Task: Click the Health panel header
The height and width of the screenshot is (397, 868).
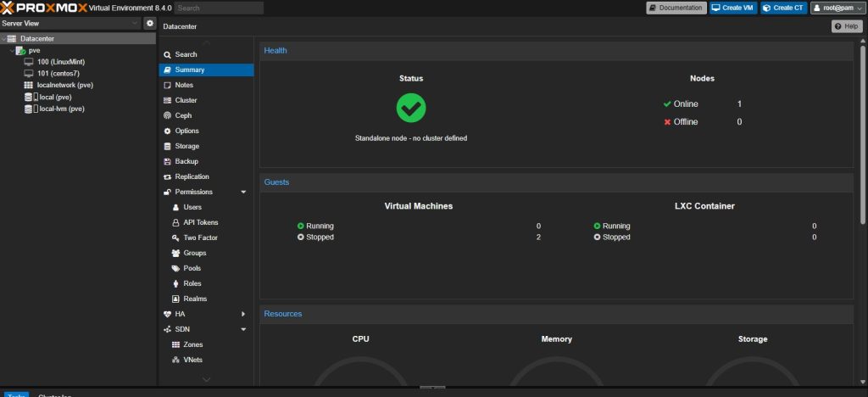Action: pyautogui.click(x=556, y=50)
